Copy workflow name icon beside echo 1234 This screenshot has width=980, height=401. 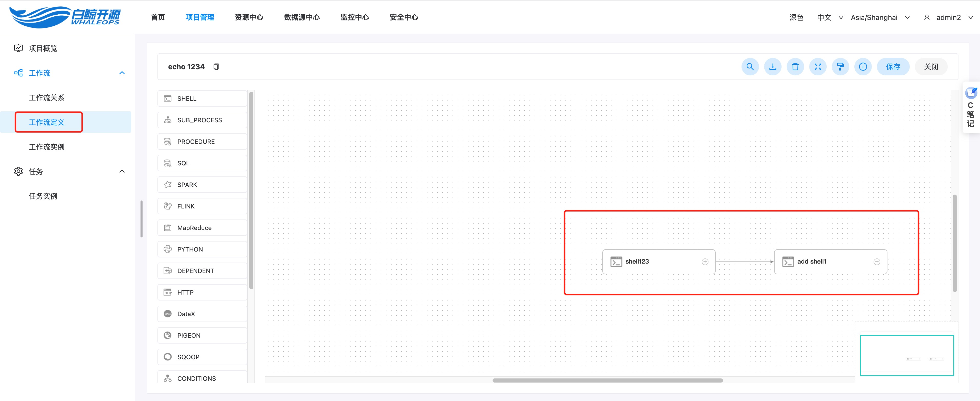[216, 67]
